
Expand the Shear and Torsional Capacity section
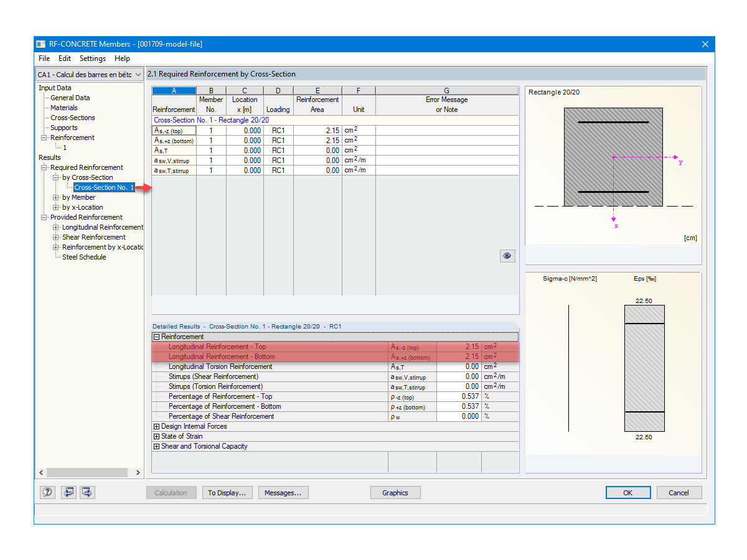[x=156, y=446]
